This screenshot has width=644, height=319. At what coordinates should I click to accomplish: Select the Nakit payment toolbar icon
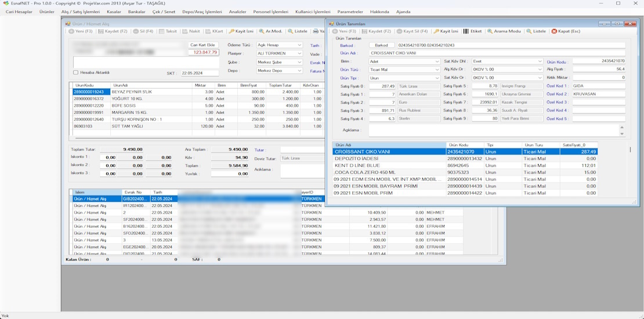191,31
